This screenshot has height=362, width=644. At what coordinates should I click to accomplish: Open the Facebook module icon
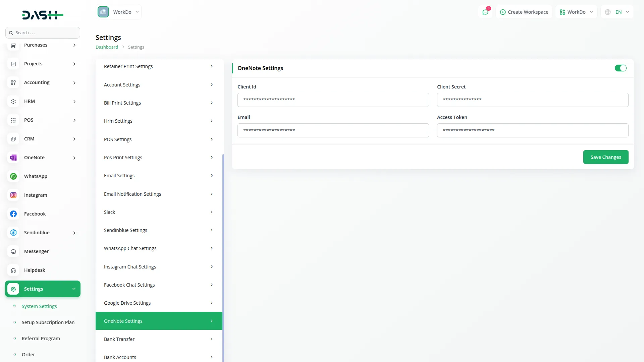[13, 214]
